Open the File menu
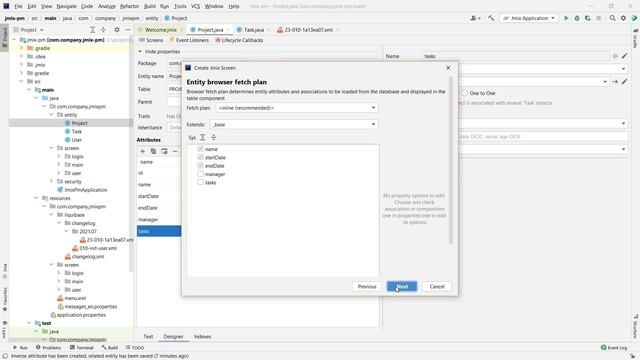Image resolution: width=640 pixels, height=360 pixels. (18, 6)
